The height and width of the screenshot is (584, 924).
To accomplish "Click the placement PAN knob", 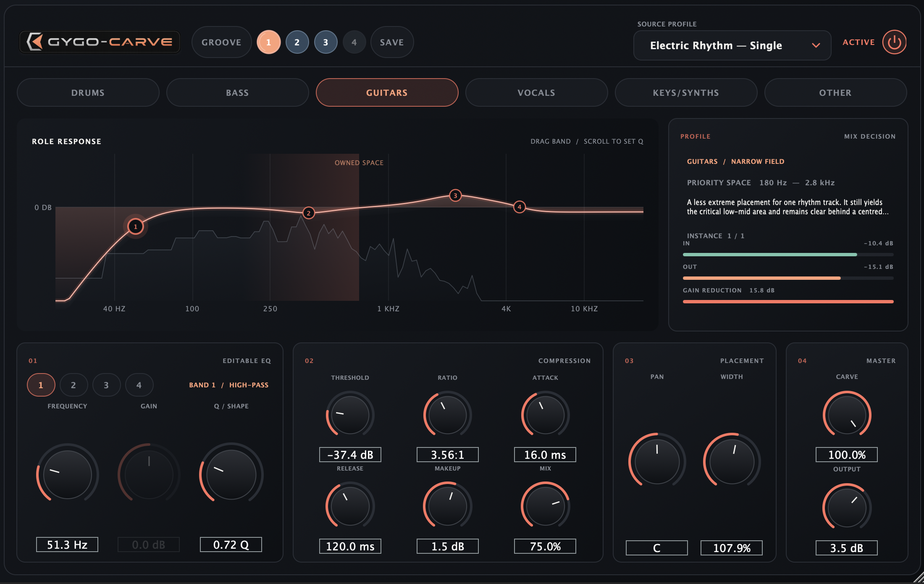I will [657, 461].
